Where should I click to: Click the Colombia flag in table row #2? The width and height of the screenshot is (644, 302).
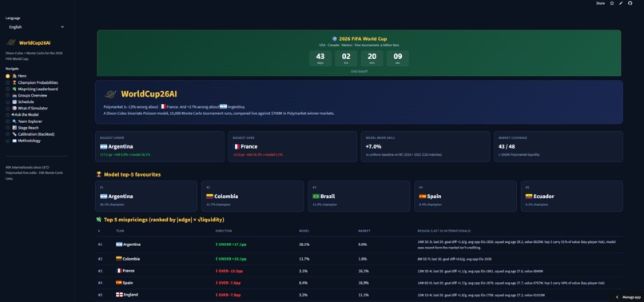(x=119, y=259)
